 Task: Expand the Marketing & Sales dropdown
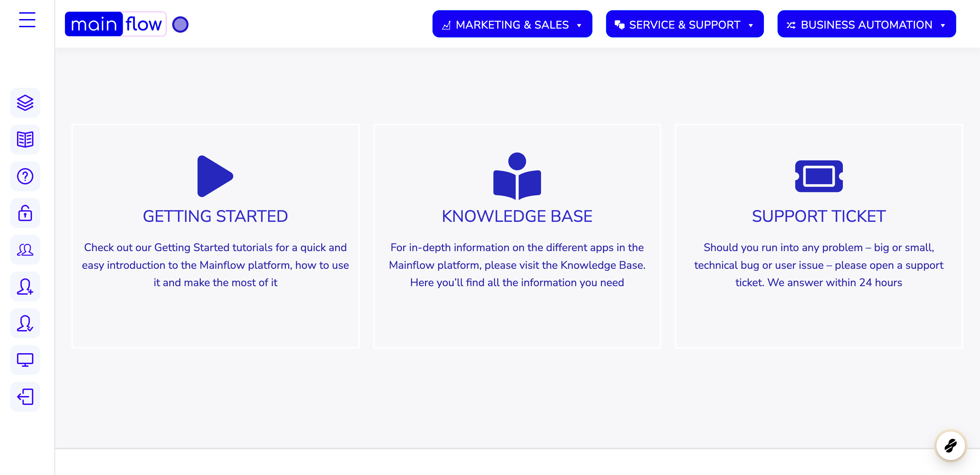[512, 24]
